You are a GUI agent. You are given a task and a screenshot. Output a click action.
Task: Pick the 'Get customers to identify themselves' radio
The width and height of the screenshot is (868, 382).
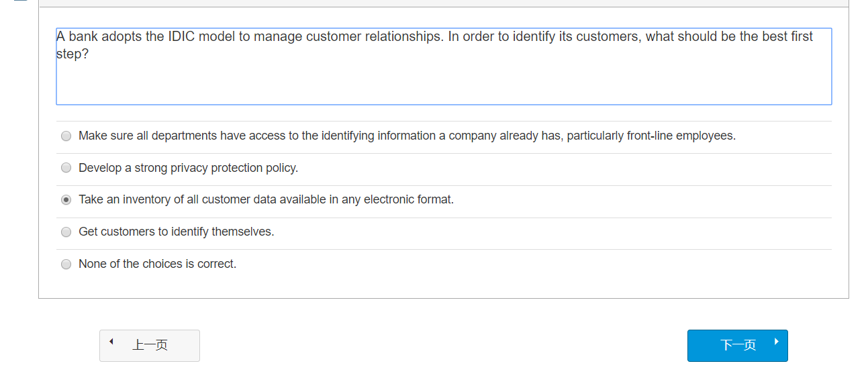pos(66,232)
